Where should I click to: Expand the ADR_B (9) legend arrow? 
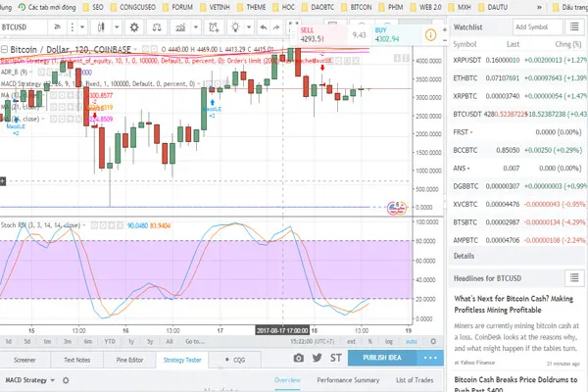pyautogui.click(x=31, y=72)
